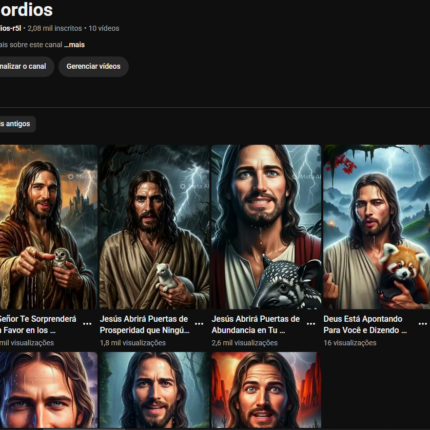Open Jesus holding white ferret thumbnail
430x430 pixels.
[x=154, y=227]
